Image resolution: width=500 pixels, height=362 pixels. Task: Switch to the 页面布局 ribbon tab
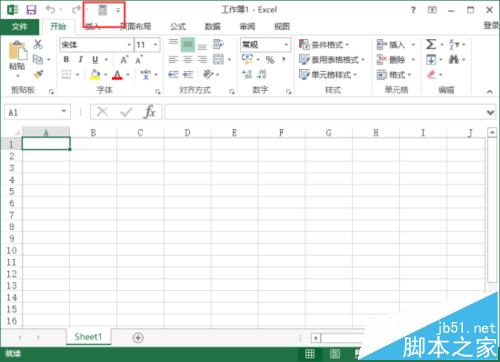click(136, 27)
